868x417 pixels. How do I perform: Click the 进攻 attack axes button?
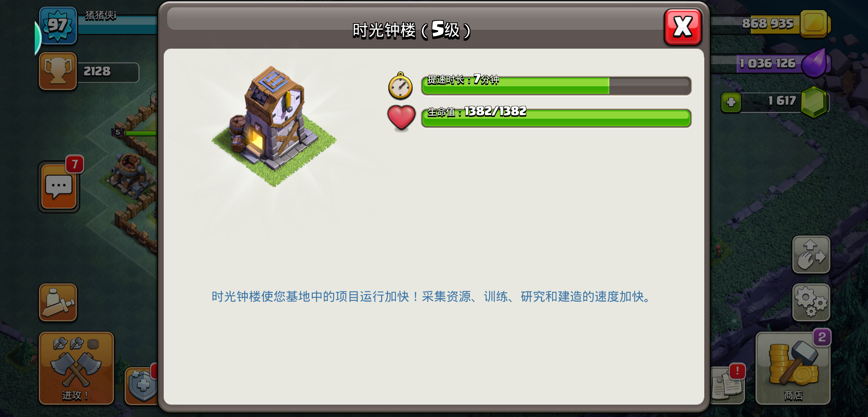click(76, 368)
